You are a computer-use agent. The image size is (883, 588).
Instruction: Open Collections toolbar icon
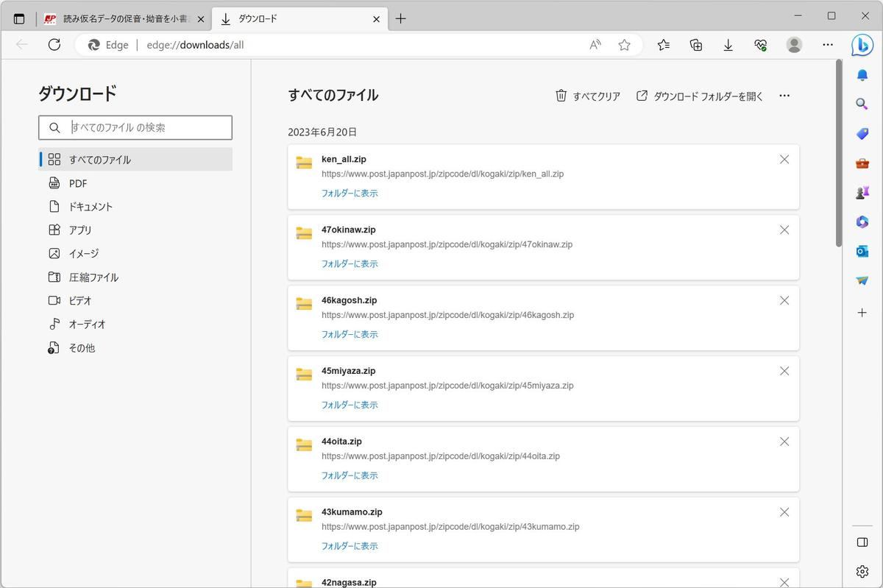coord(696,45)
